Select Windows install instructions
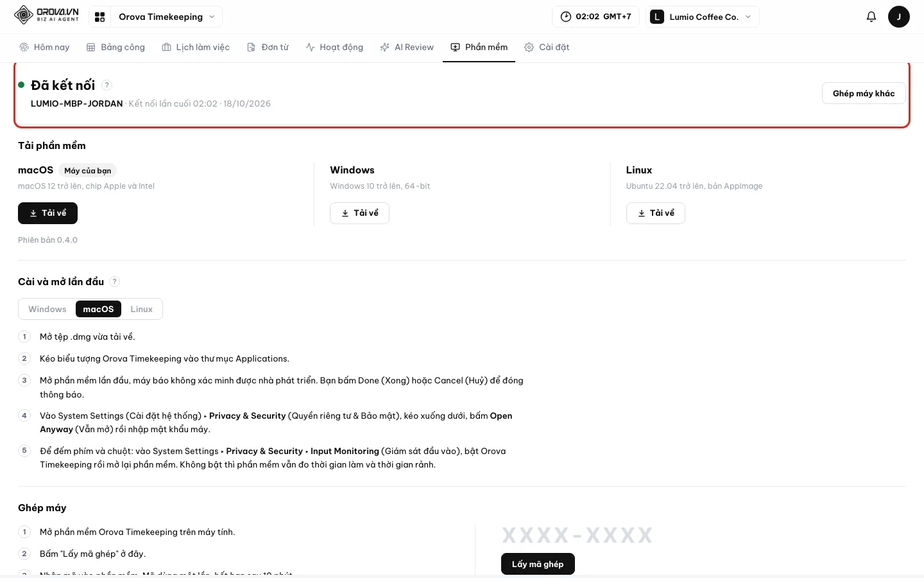The image size is (924, 578). click(47, 309)
